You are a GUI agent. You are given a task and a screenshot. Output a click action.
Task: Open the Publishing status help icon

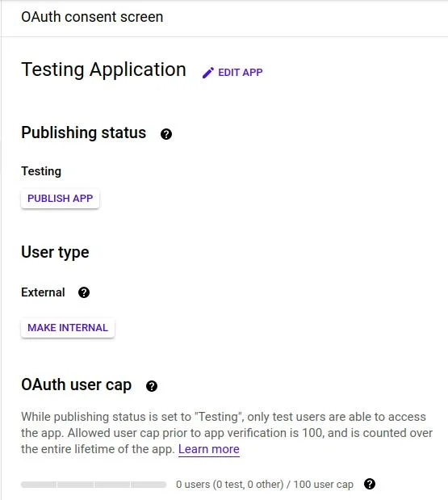coord(166,134)
